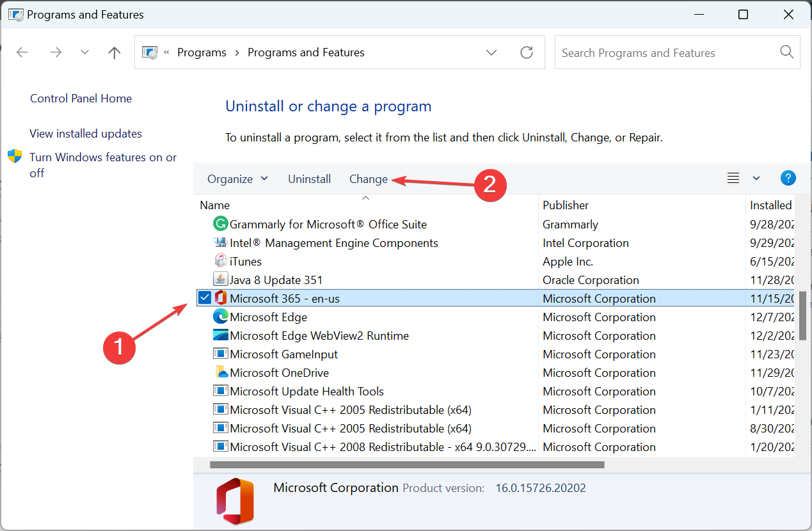
Task: Click the Change toolbar button
Action: [369, 179]
